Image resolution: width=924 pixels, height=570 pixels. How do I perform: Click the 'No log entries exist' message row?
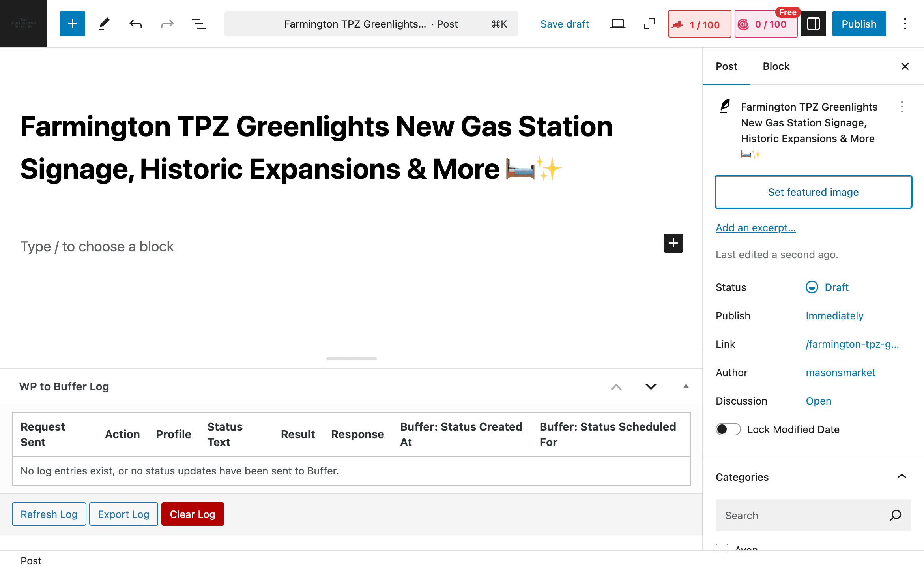pyautogui.click(x=352, y=471)
